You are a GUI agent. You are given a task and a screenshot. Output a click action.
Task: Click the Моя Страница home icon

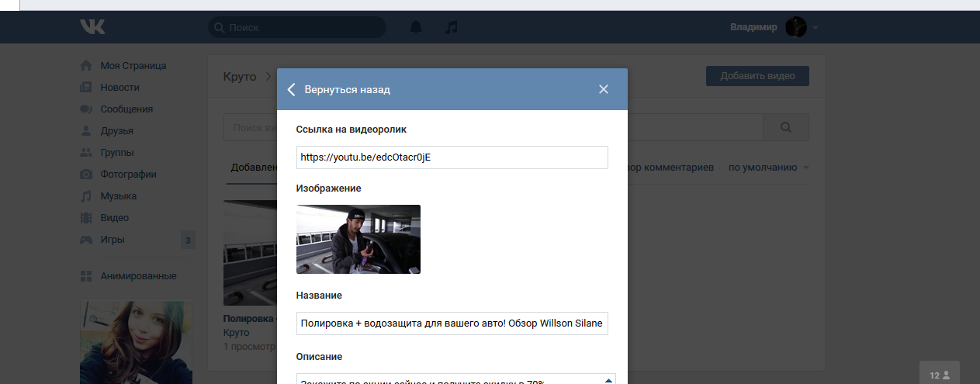point(87,66)
